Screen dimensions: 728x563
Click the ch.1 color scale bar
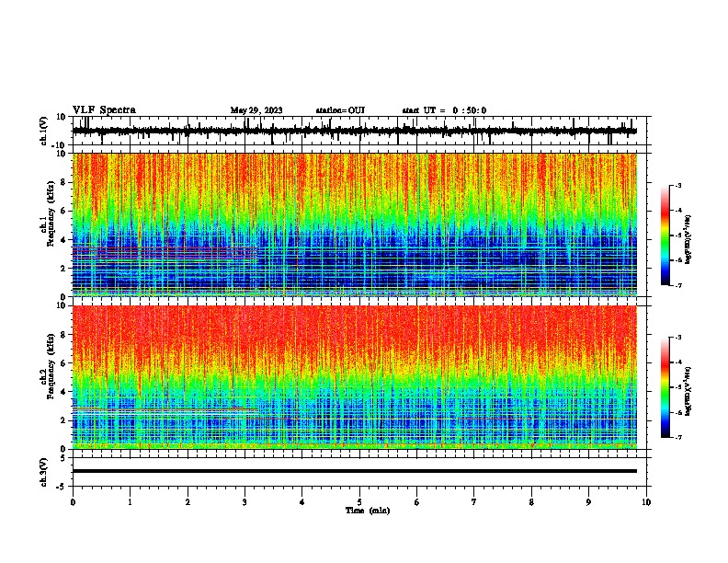point(665,236)
